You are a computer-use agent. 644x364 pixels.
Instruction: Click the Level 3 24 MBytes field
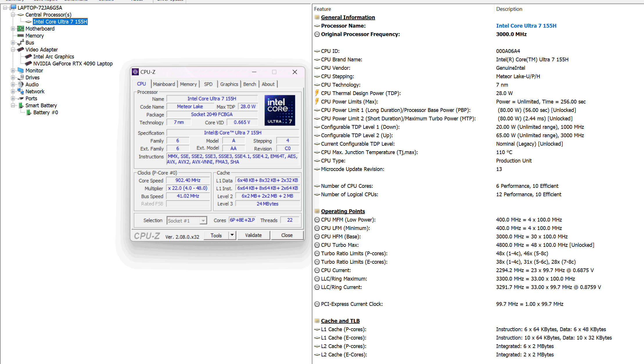267,204
